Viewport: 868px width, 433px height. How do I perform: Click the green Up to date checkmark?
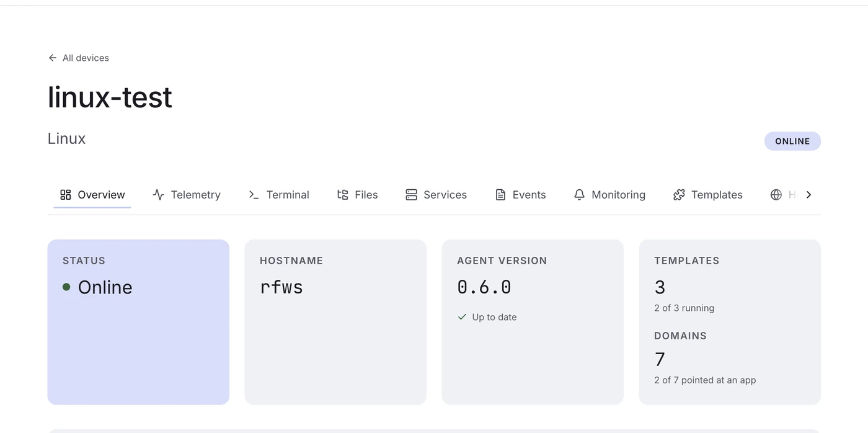point(462,317)
